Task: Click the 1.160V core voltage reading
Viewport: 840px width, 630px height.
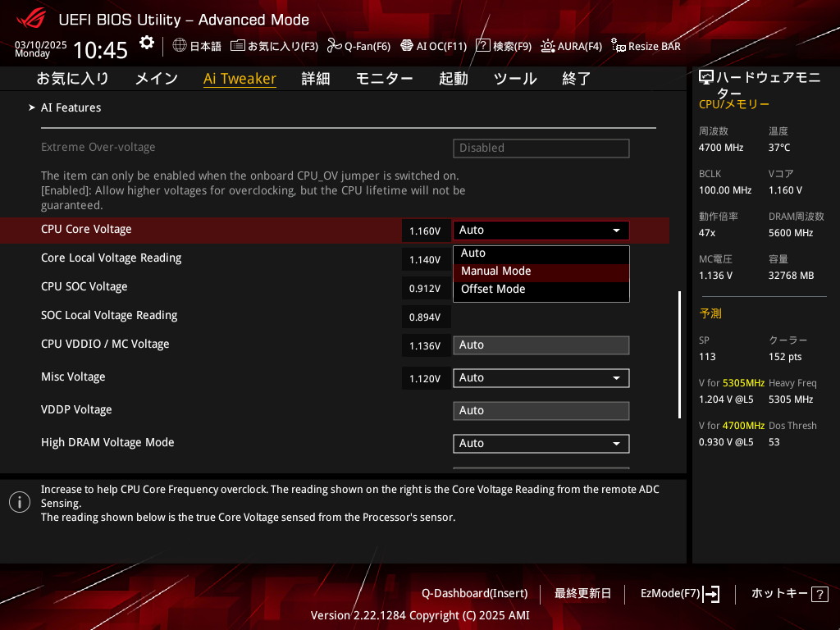Action: [426, 231]
